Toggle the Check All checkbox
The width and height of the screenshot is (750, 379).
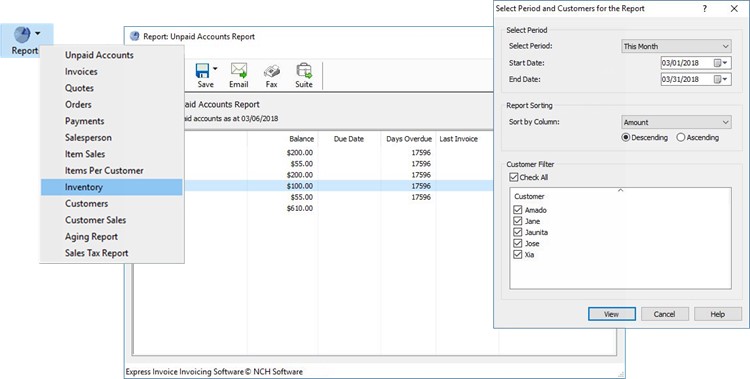tap(514, 178)
